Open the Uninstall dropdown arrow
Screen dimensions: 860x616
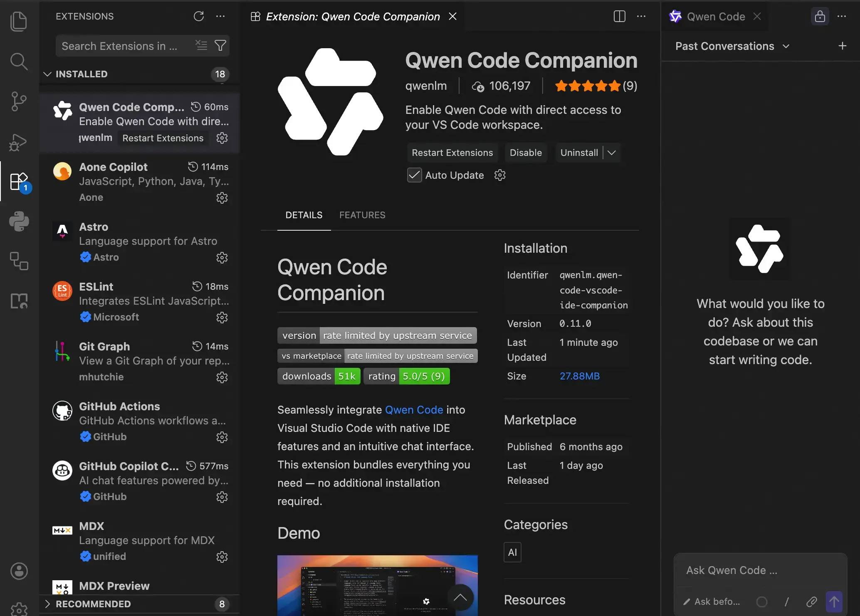point(612,153)
